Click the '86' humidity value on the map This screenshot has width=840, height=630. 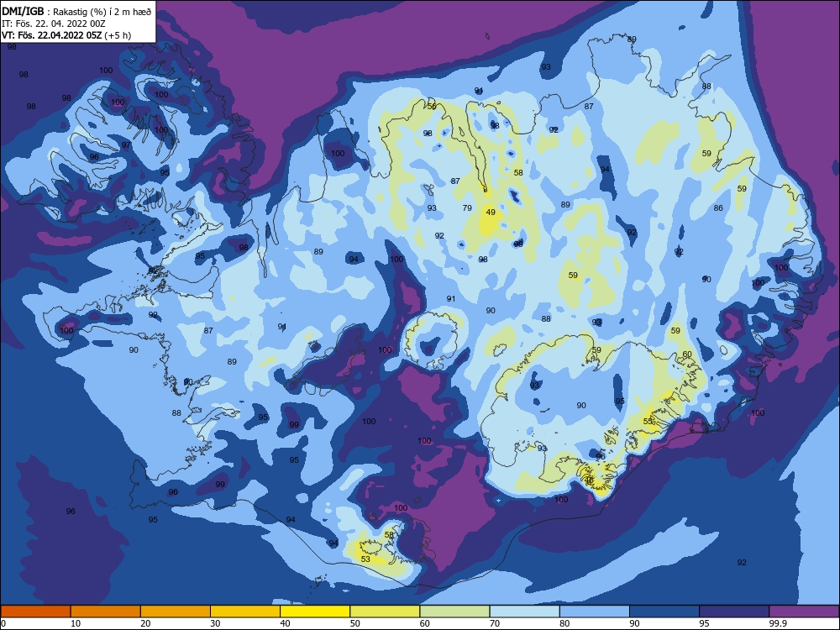coord(718,207)
